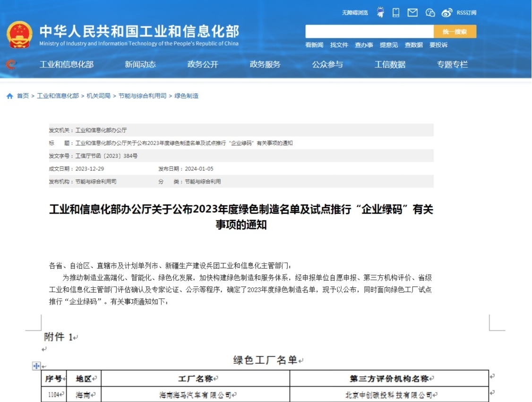Open the Weibo icon

tap(447, 13)
